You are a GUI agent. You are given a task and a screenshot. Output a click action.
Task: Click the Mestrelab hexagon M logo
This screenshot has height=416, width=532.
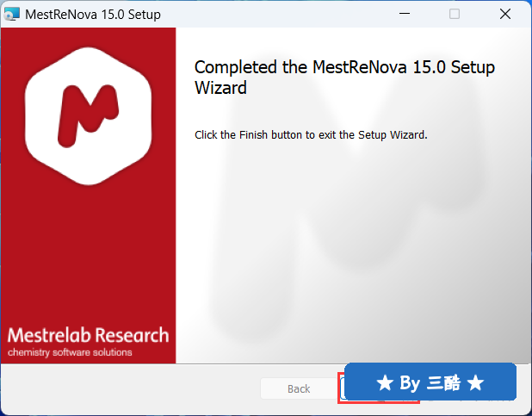(x=88, y=116)
